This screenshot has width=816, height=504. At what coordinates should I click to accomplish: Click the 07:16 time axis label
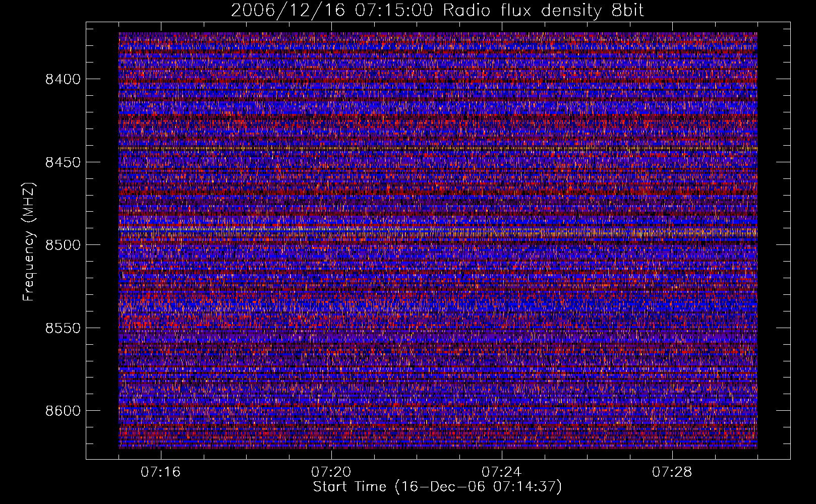coord(160,472)
